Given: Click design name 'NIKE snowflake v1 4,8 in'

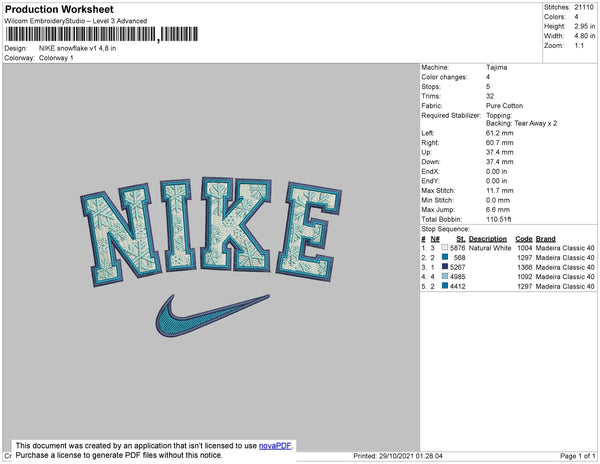Looking at the screenshot, I should [77, 48].
